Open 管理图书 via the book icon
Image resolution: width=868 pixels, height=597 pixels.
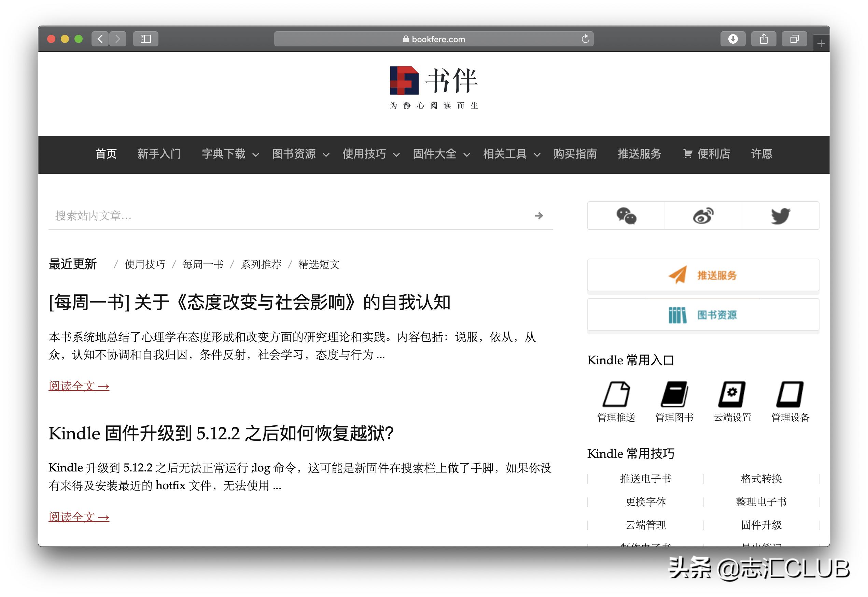tap(674, 395)
